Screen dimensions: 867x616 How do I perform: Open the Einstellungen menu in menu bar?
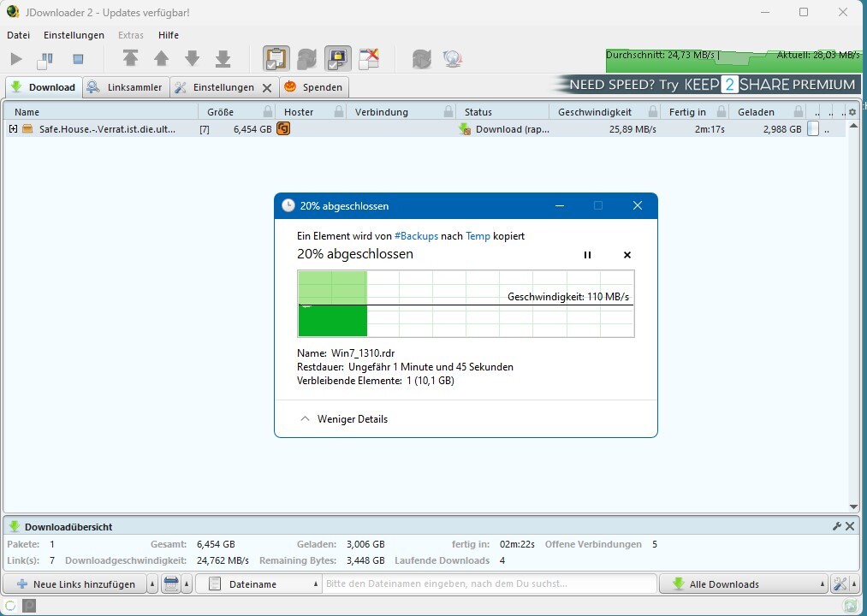click(x=74, y=35)
